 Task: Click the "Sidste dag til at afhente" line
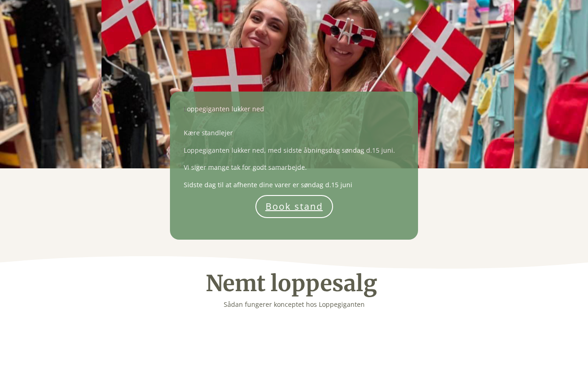(268, 185)
